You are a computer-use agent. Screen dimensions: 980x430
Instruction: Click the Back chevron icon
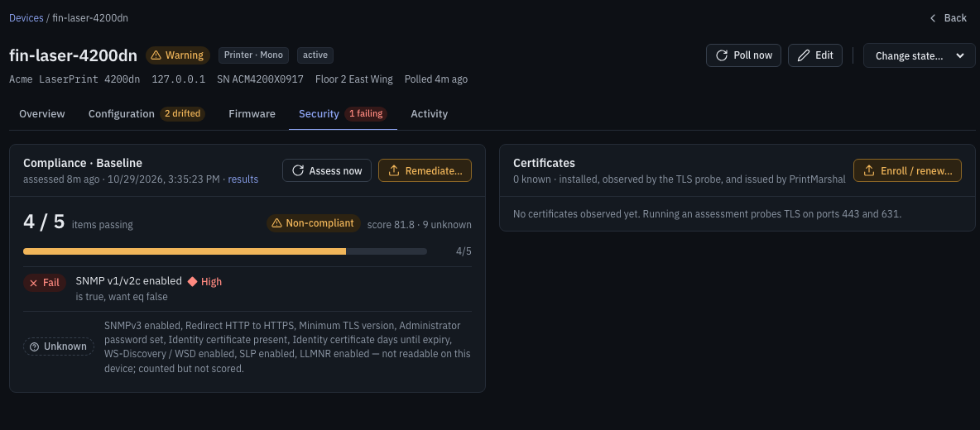pos(933,18)
